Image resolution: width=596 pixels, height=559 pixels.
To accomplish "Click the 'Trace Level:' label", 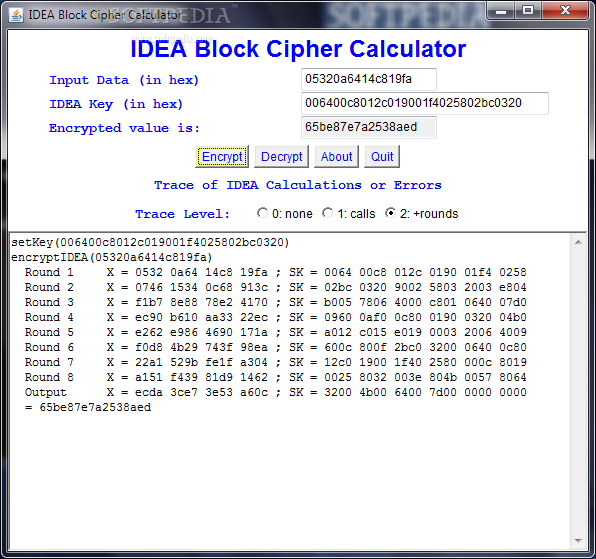I will [x=182, y=214].
